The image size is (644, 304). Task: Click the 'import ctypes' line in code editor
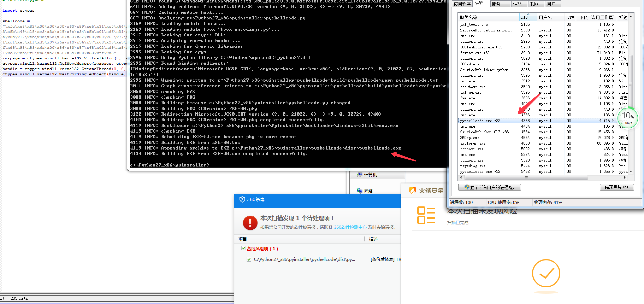coord(19,10)
